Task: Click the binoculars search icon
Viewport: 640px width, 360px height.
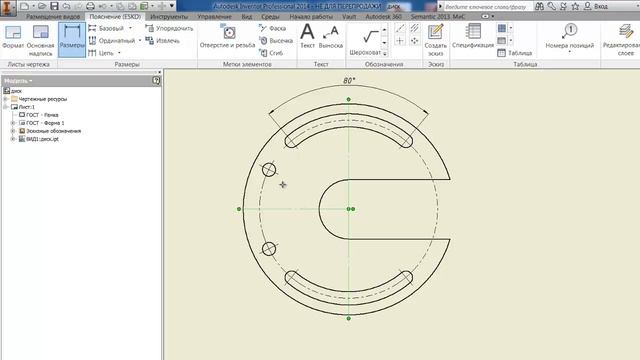Action: click(x=539, y=6)
